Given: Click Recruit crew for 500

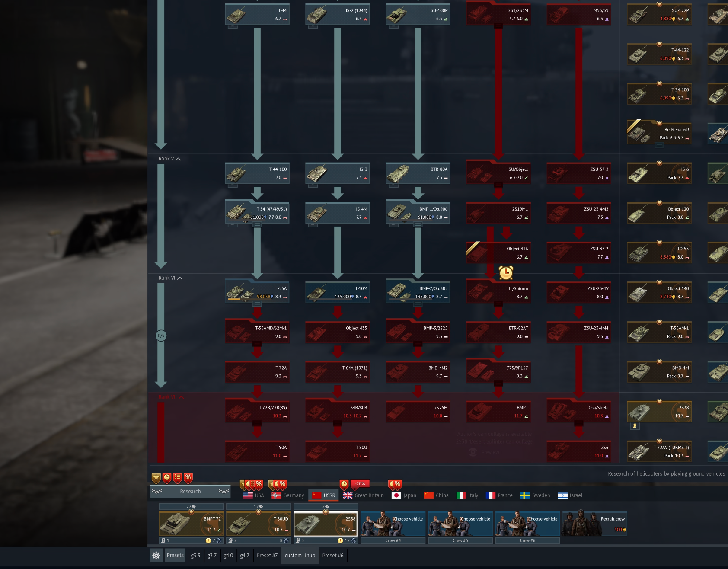Looking at the screenshot, I should point(594,524).
